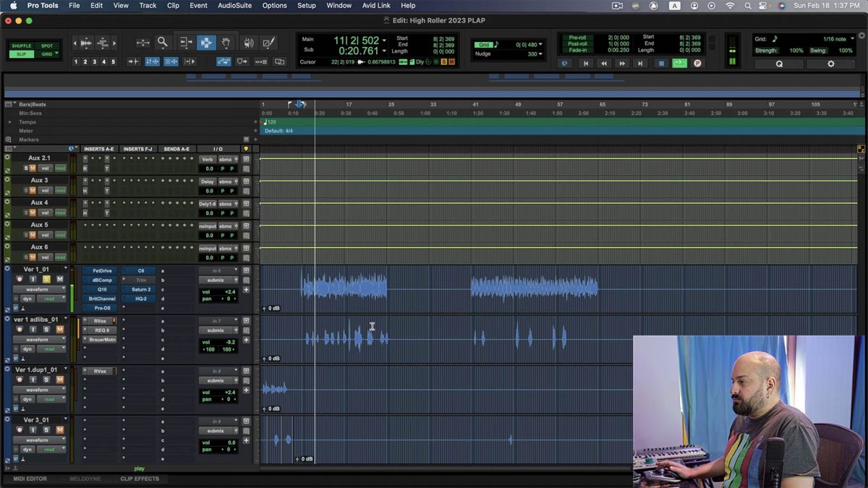Open the Track menu
The height and width of the screenshot is (488, 868).
pyautogui.click(x=148, y=5)
